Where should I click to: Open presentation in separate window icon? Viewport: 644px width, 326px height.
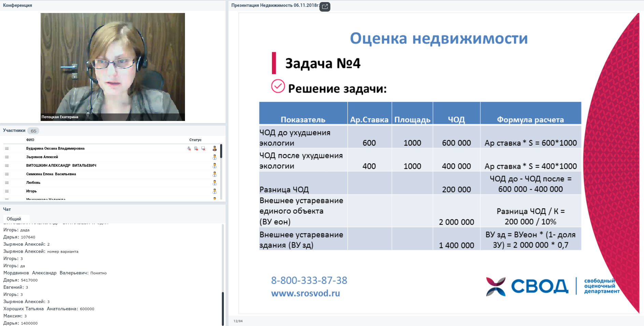pos(325,6)
